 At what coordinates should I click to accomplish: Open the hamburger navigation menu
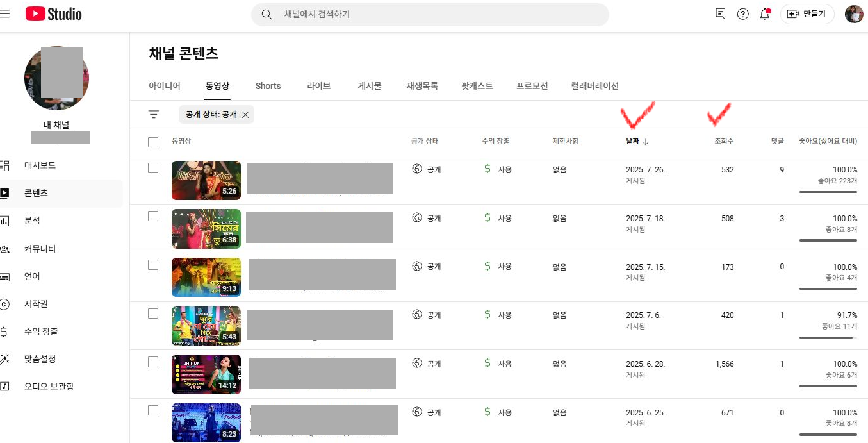click(5, 13)
